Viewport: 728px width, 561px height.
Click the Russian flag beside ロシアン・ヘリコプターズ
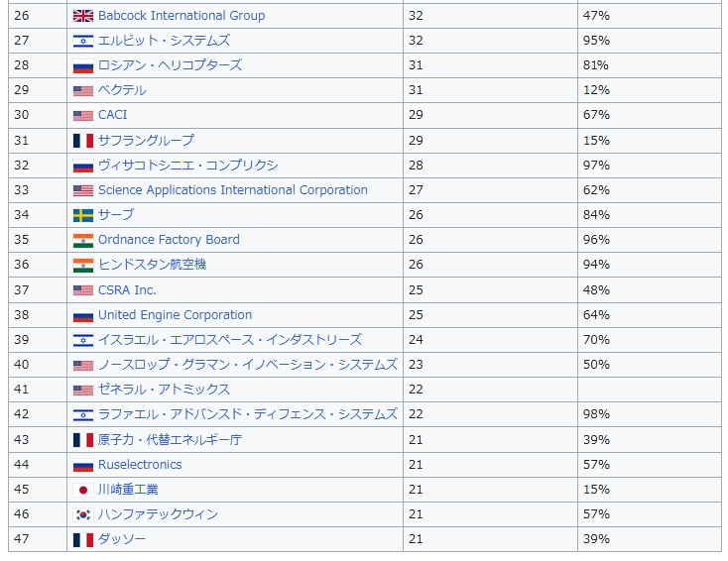pos(83,65)
